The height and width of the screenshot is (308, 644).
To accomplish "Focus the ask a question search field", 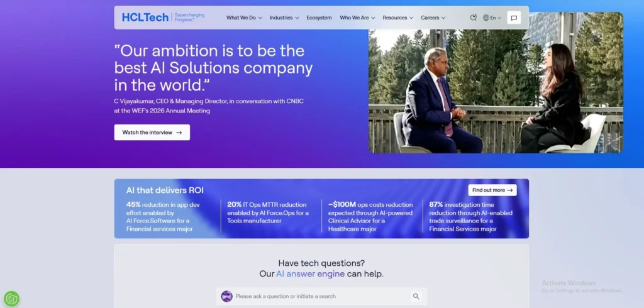I will point(321,296).
